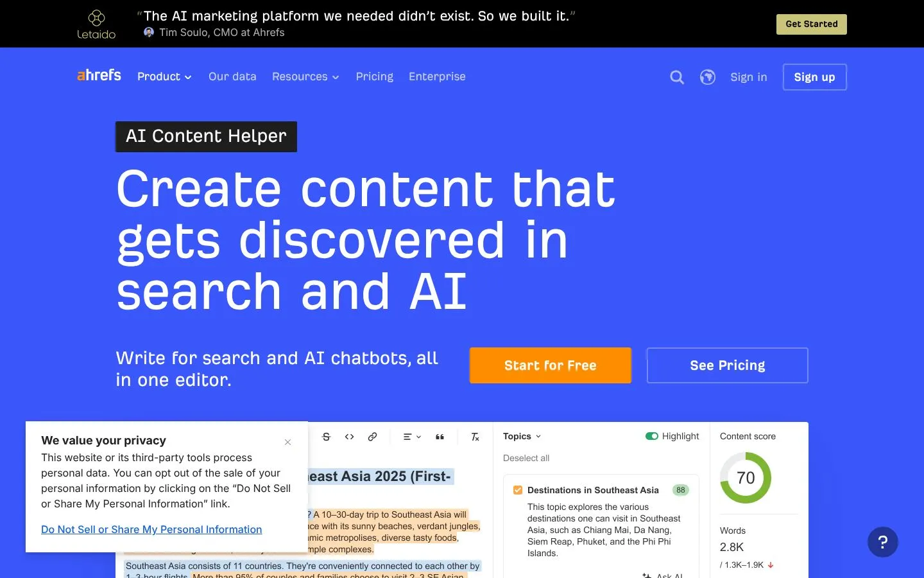Insert code formatting with the angle brackets icon

(x=350, y=437)
